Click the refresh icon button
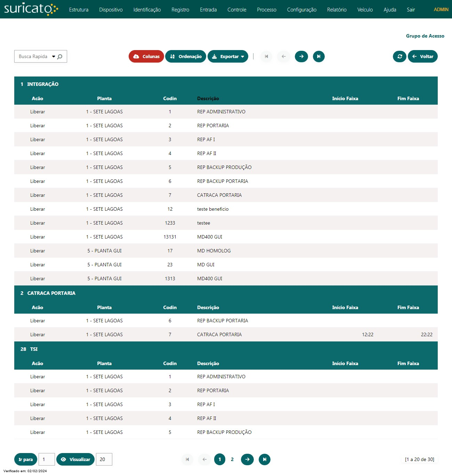Screen dimensions: 452x476 click(399, 56)
